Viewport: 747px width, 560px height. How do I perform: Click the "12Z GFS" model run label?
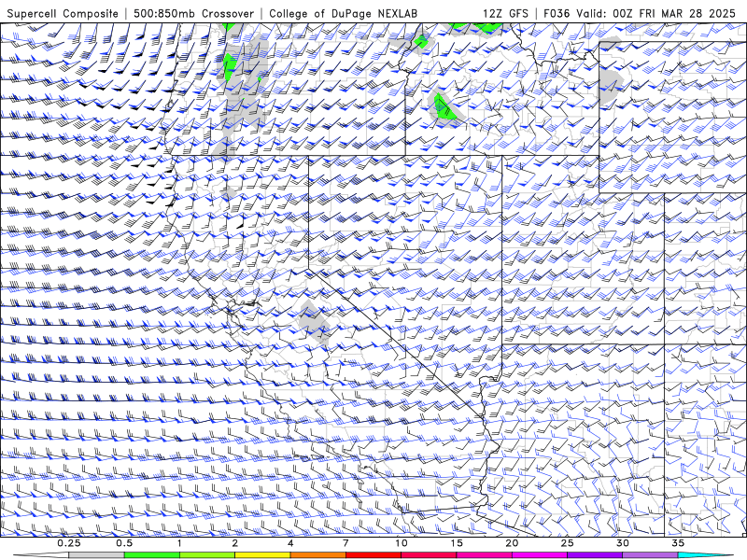pos(505,13)
